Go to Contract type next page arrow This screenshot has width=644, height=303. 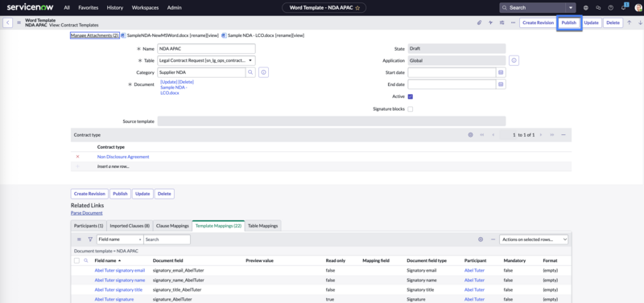541,135
